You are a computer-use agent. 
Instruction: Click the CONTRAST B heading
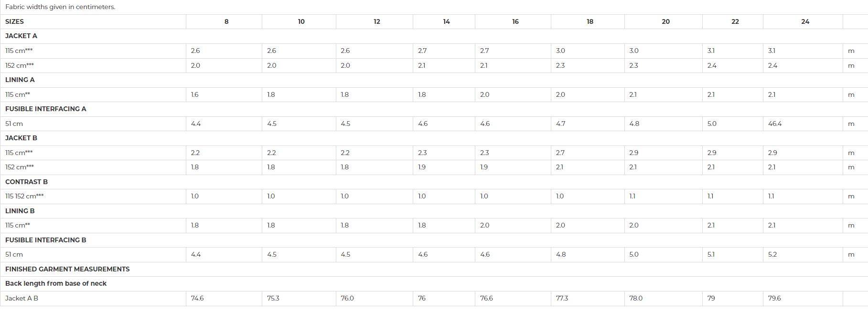click(26, 182)
